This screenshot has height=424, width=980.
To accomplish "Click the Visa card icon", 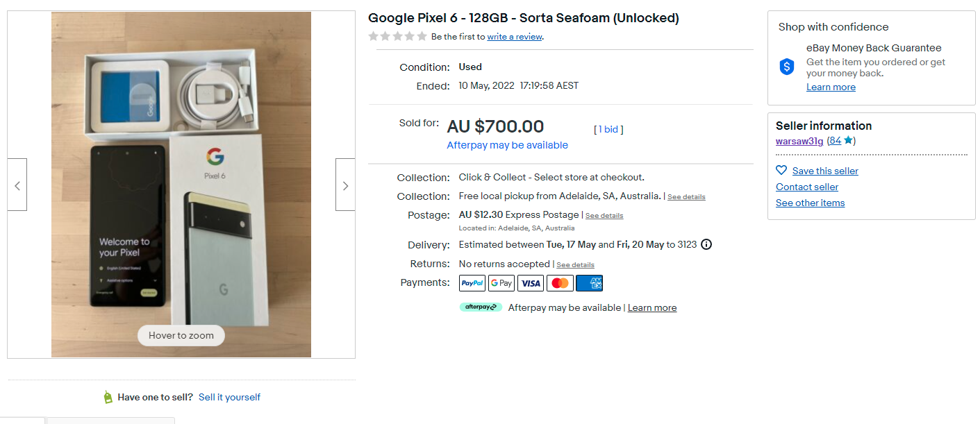I will point(531,283).
